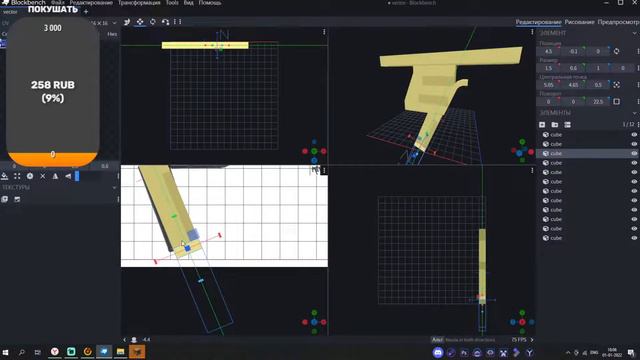This screenshot has height=360, width=640.
Task: Open the Tools menu
Action: tap(172, 2)
